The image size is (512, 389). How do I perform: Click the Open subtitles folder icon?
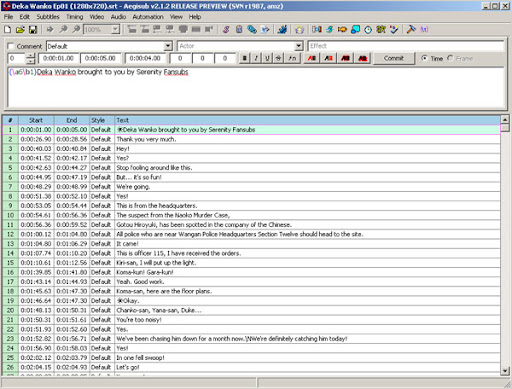tap(20, 30)
